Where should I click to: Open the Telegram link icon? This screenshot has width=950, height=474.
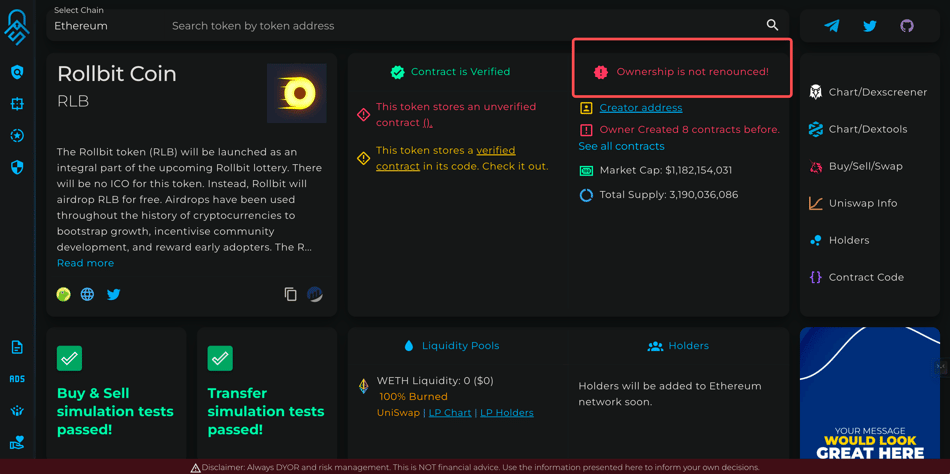pos(832,25)
